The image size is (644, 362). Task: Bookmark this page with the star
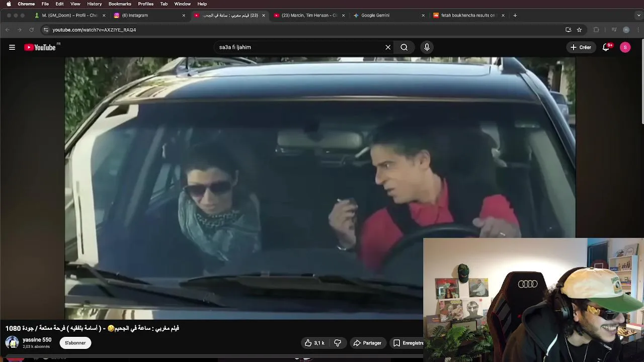[579, 30]
